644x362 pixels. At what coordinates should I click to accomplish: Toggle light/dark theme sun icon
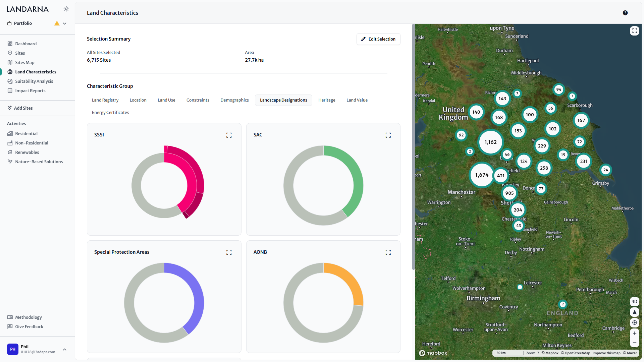tap(66, 9)
